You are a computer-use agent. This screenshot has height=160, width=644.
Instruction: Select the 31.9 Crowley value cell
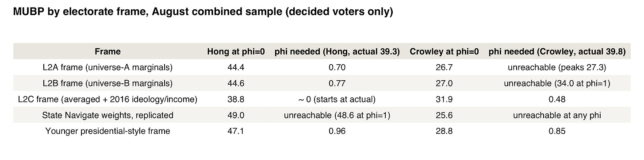444,99
